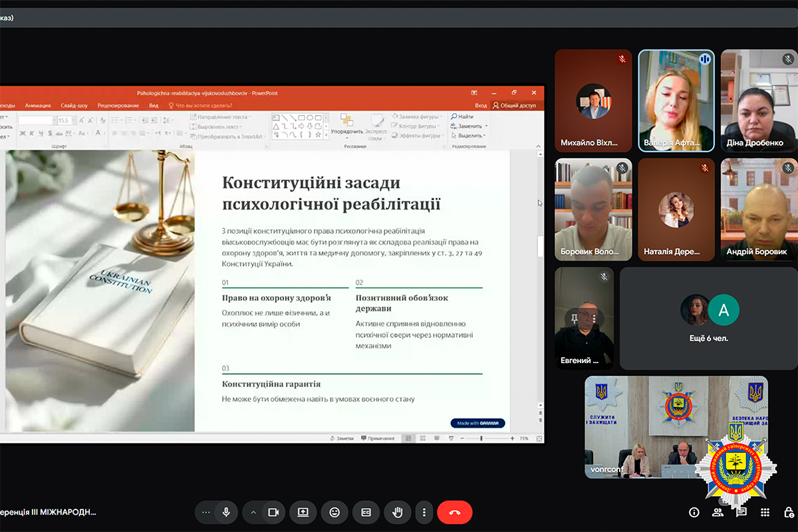Open the meeting details info icon
798x532 pixels.
(x=694, y=512)
